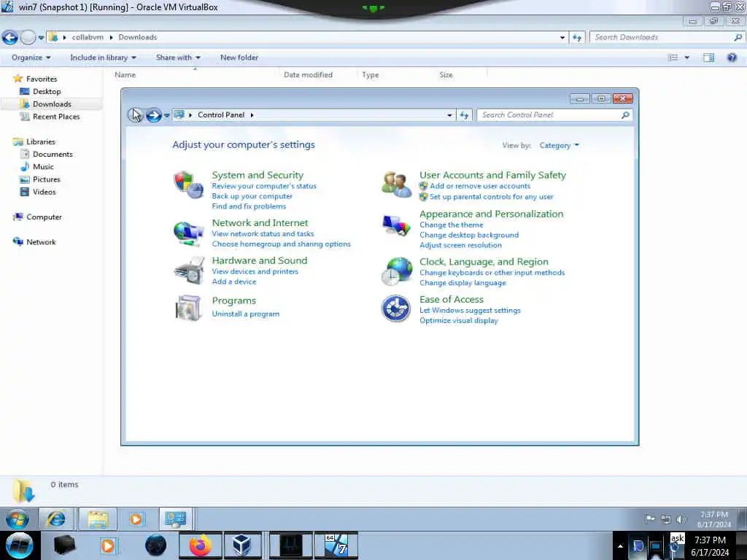Click search magnifier in Control Panel
Viewport: 747px width, 560px height.
625,114
